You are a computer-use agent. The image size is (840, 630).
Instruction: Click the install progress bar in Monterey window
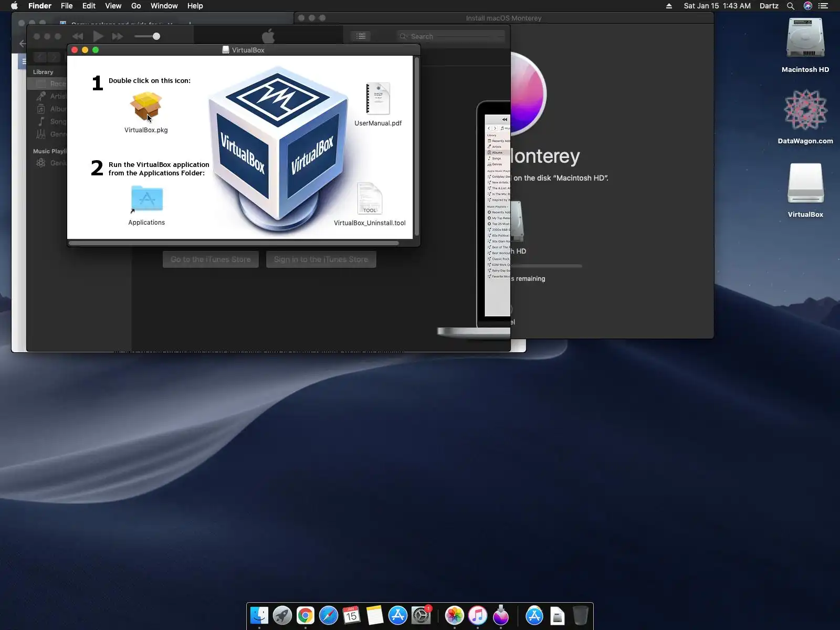(x=547, y=266)
